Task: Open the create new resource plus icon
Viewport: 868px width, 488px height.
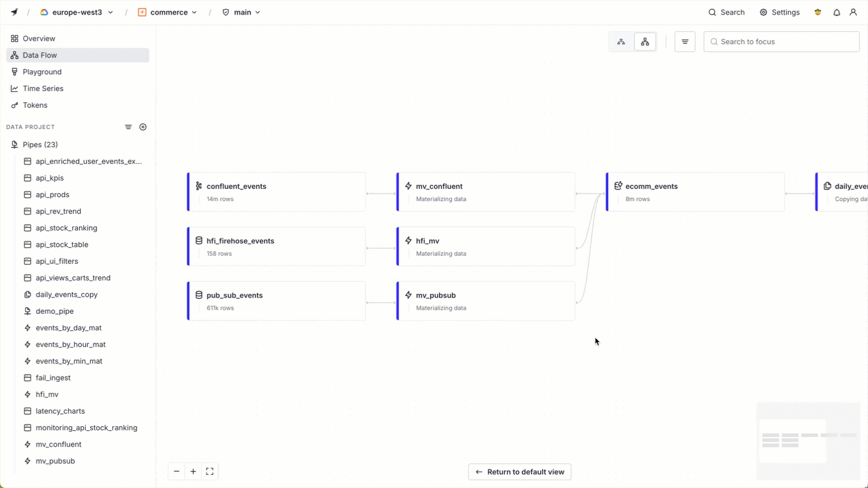Action: click(x=143, y=127)
